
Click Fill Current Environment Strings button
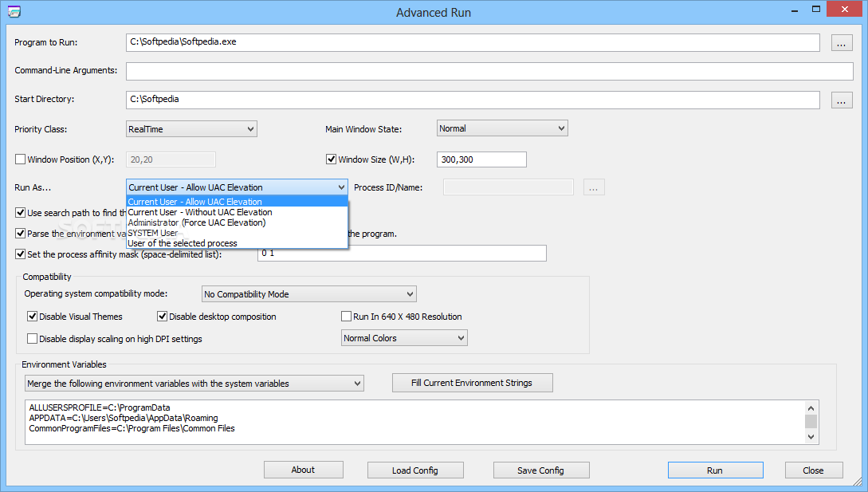coord(472,383)
